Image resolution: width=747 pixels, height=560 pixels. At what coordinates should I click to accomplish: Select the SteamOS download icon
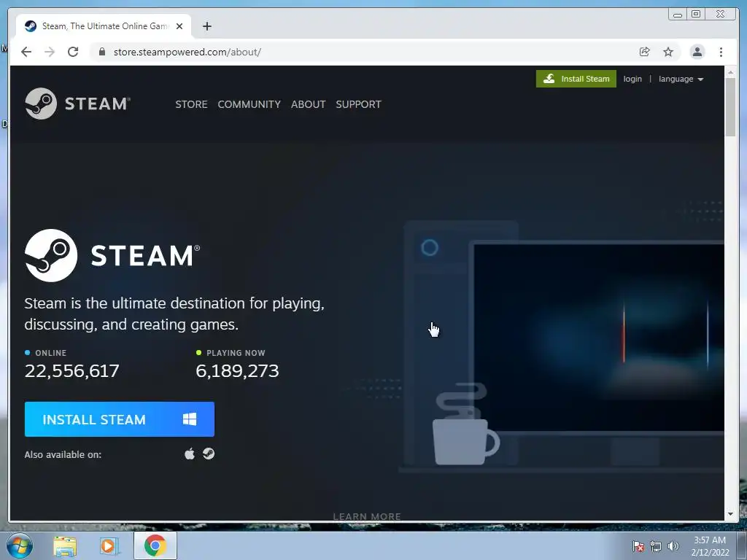tap(209, 454)
